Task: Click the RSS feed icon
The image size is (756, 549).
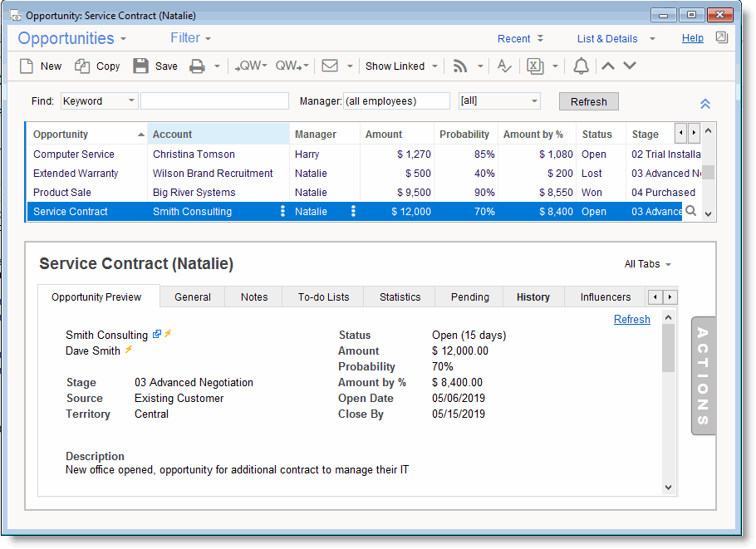Action: tap(459, 66)
